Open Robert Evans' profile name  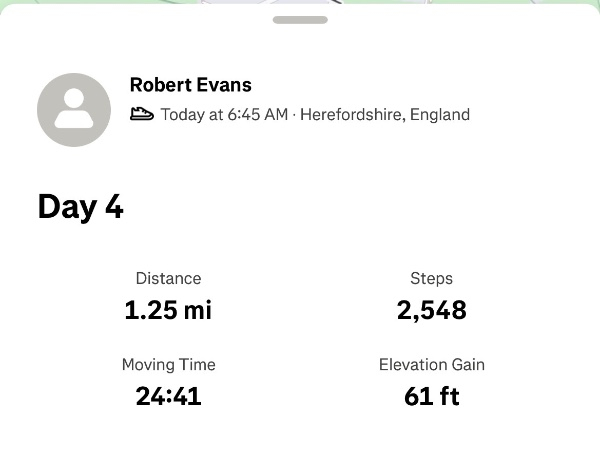click(x=190, y=85)
